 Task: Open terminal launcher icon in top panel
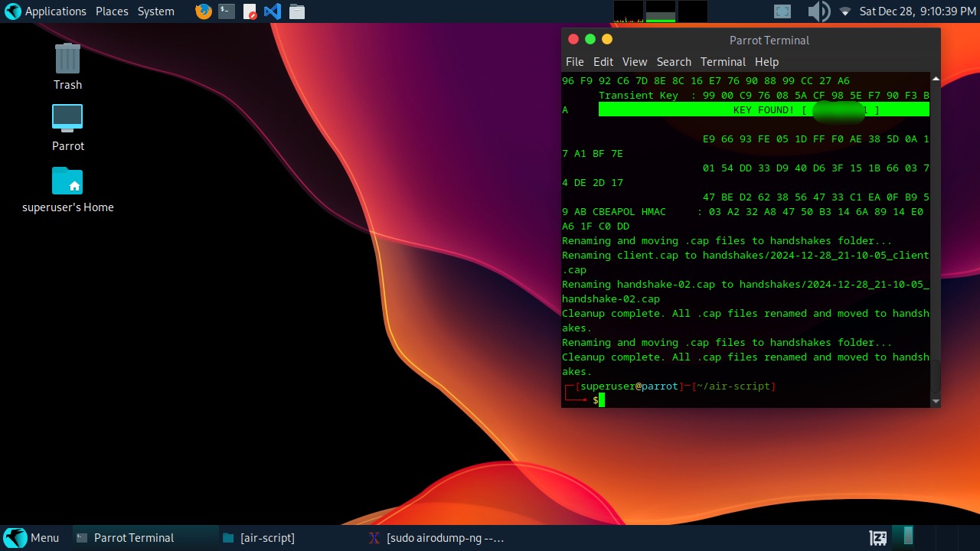click(226, 11)
